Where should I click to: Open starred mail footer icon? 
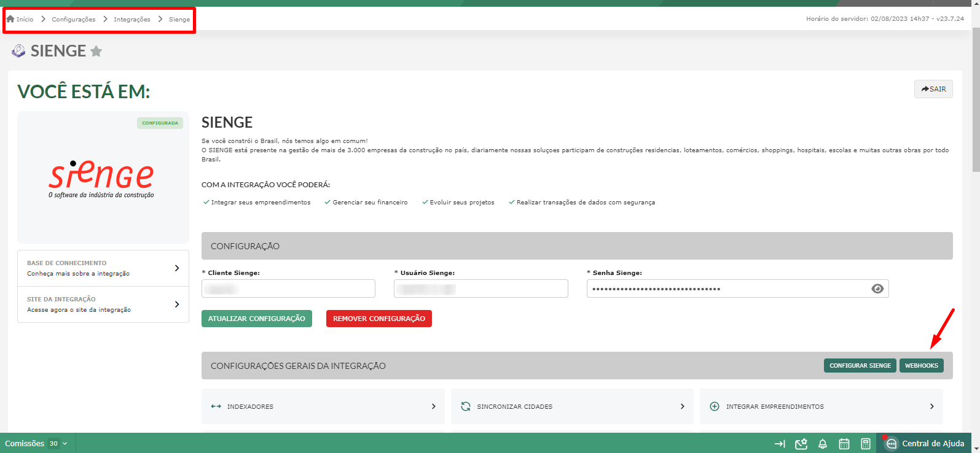801,444
